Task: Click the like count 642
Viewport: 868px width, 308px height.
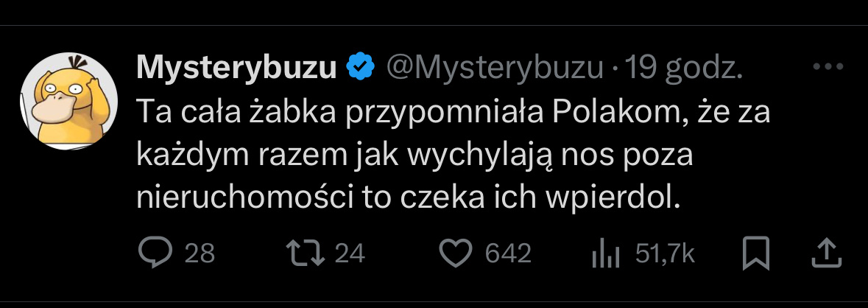Action: [x=508, y=254]
